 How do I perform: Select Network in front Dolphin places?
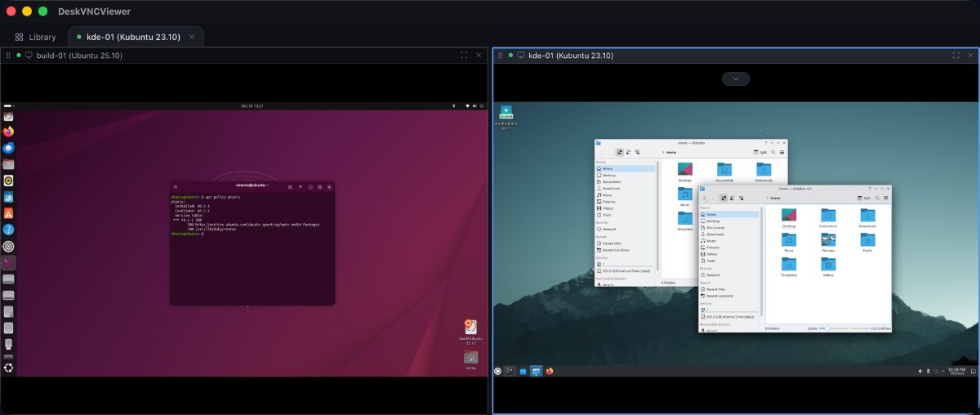pyautogui.click(x=728, y=275)
